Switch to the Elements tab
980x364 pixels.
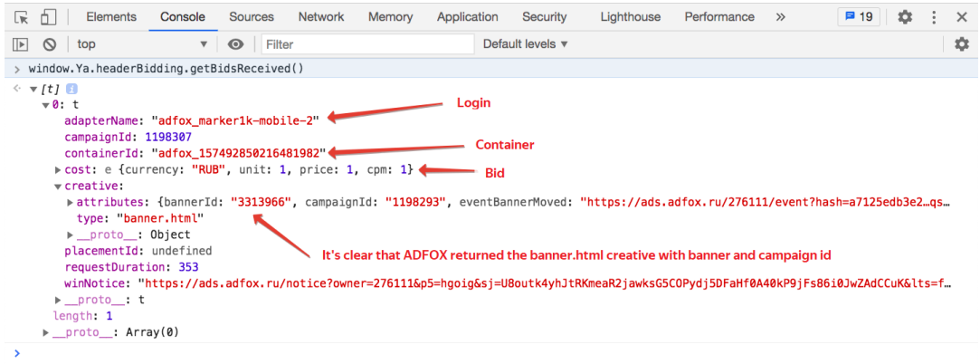pyautogui.click(x=111, y=17)
